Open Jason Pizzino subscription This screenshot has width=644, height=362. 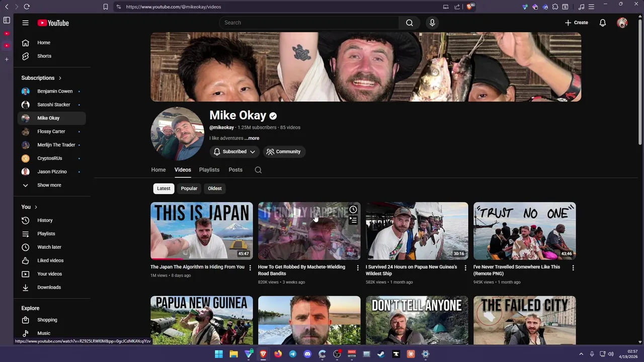[x=52, y=171]
